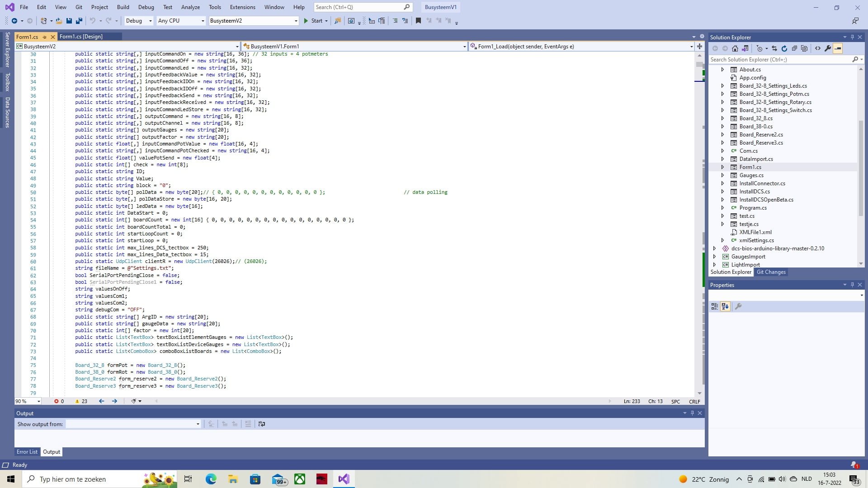Refresh the Solution Explorer
The height and width of the screenshot is (488, 868).
(784, 48)
